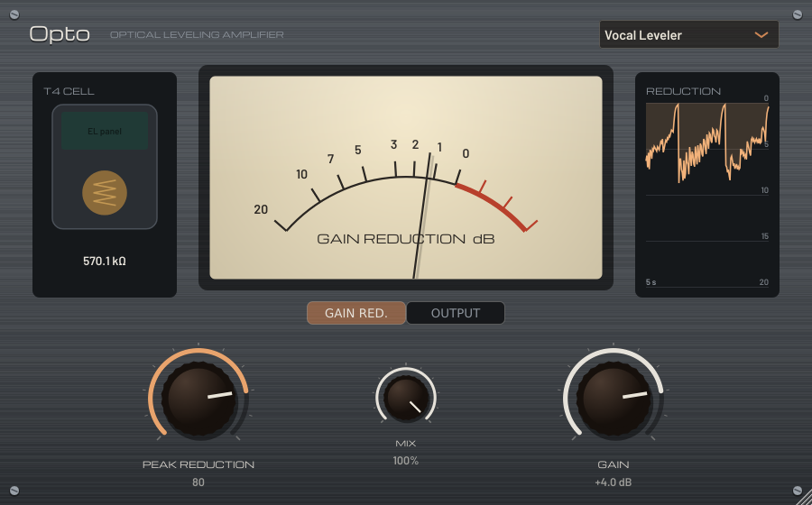This screenshot has height=505, width=812.
Task: Open the Vocal Leveler preset dropdown
Action: pyautogui.click(x=688, y=34)
